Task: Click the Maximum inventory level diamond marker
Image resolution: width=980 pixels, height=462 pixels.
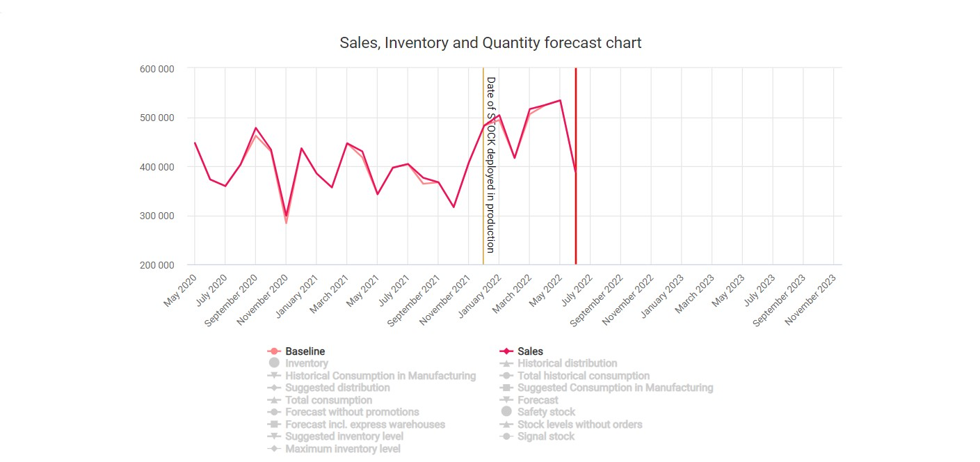Action: point(274,449)
